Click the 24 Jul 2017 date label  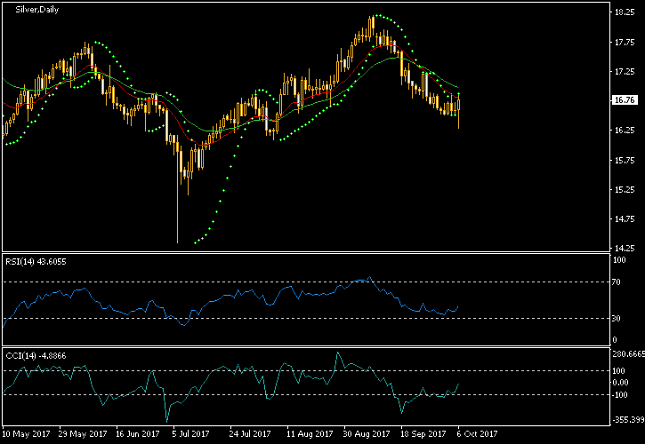(250, 434)
